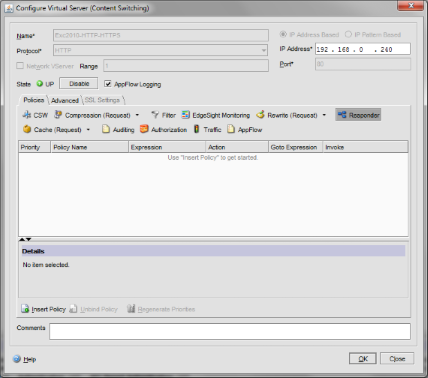Sort by Priority column header
The width and height of the screenshot is (428, 378).
(x=35, y=147)
